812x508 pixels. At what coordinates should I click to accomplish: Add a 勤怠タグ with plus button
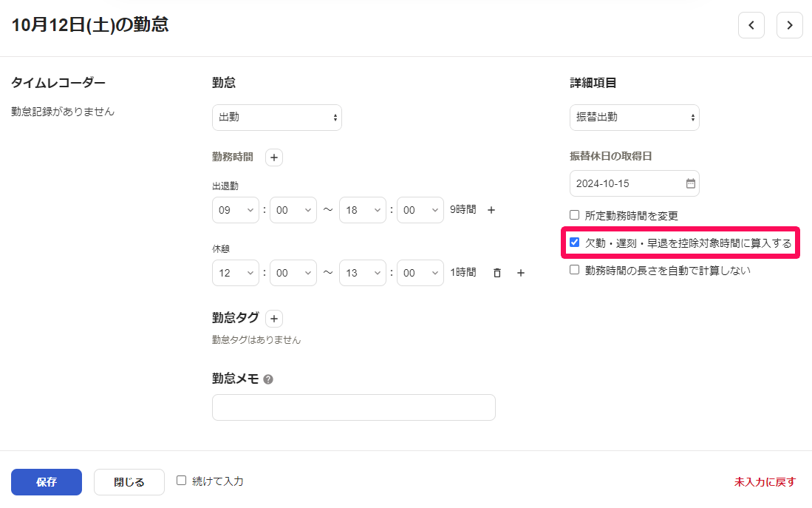click(x=274, y=318)
